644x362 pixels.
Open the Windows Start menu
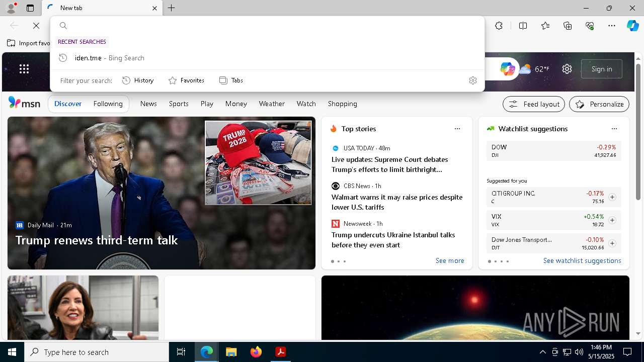coord(12,352)
